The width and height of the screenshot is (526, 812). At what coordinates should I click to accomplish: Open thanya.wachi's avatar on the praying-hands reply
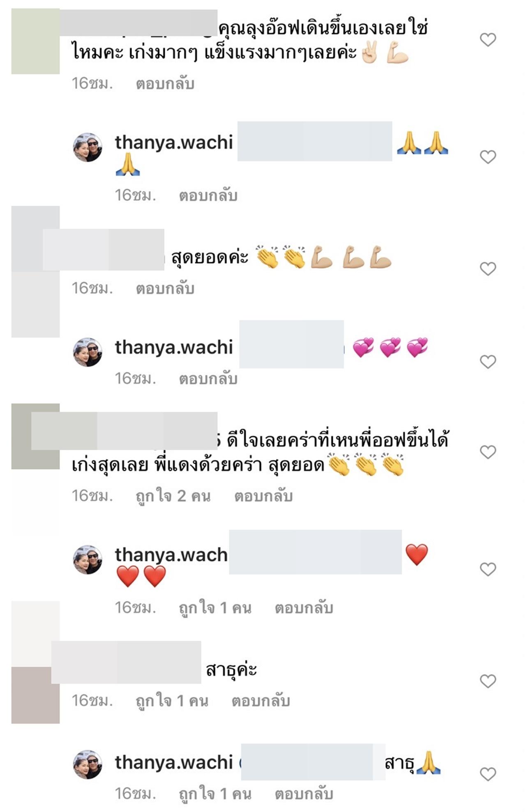(x=88, y=147)
